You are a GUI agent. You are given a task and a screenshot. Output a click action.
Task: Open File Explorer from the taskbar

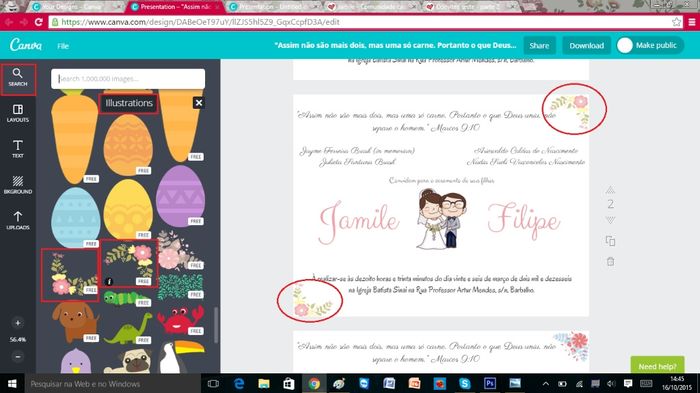[264, 384]
